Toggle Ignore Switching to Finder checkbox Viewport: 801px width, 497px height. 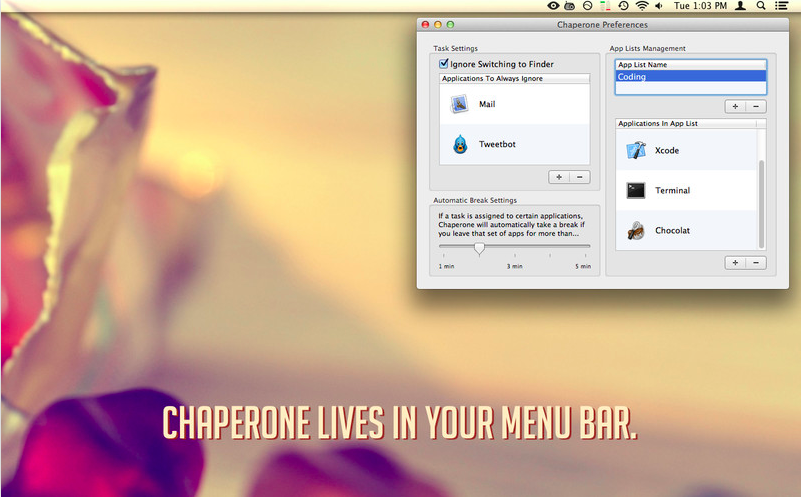click(443, 64)
